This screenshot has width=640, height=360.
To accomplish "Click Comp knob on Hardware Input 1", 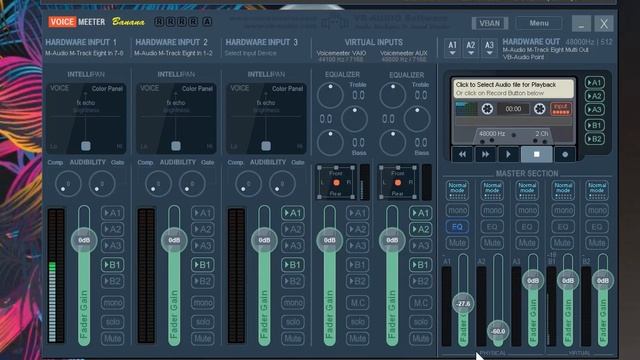I will tap(68, 184).
